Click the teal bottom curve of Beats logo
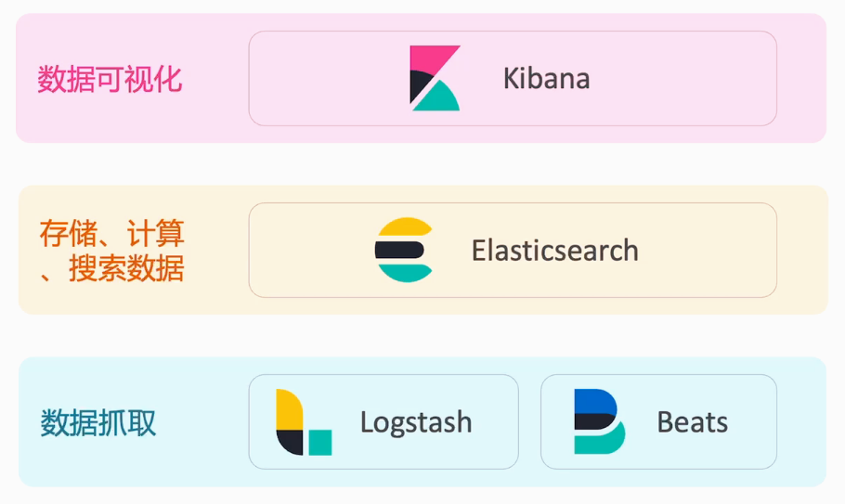Viewport: 845px width, 504px height. (602, 442)
